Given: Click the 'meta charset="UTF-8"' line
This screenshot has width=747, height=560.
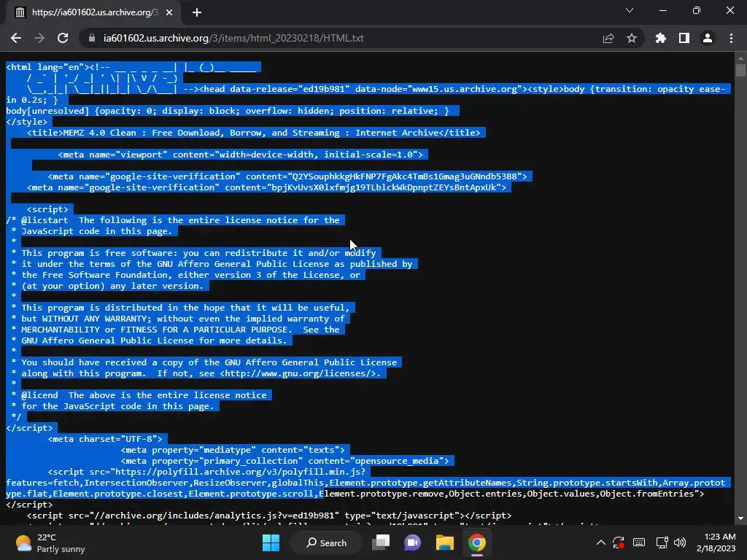Looking at the screenshot, I should click(105, 439).
